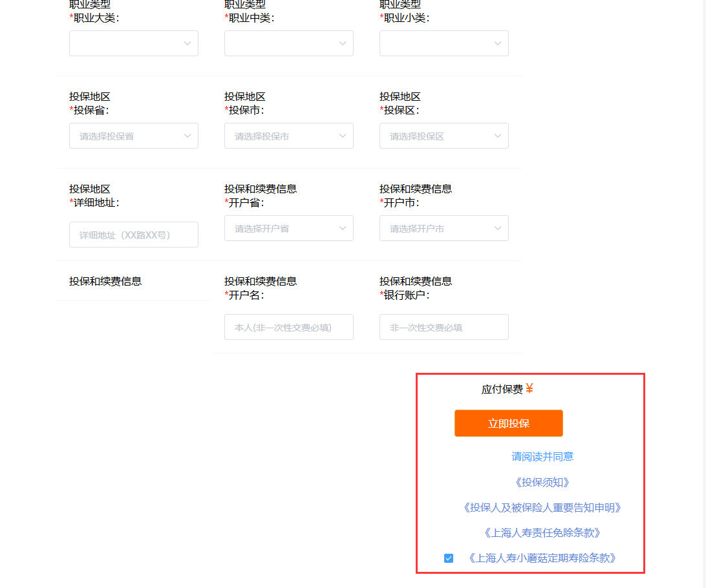Viewport: 706px width, 588px height.
Task: Select the 请选择开户市 dropdown
Action: 444,228
